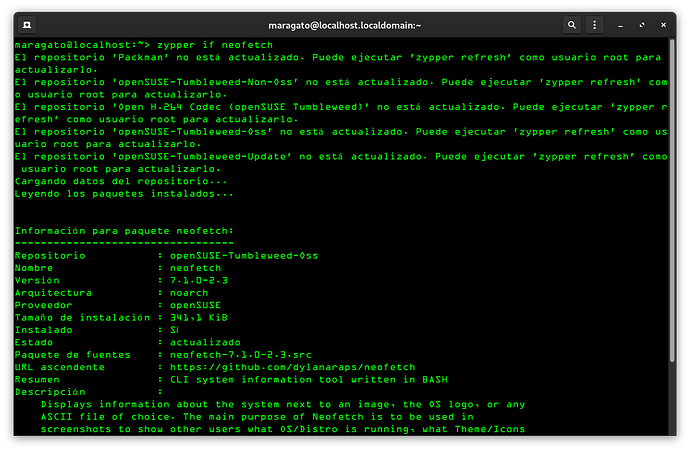
Task: Click the Estado value actualizado
Action: point(205,342)
